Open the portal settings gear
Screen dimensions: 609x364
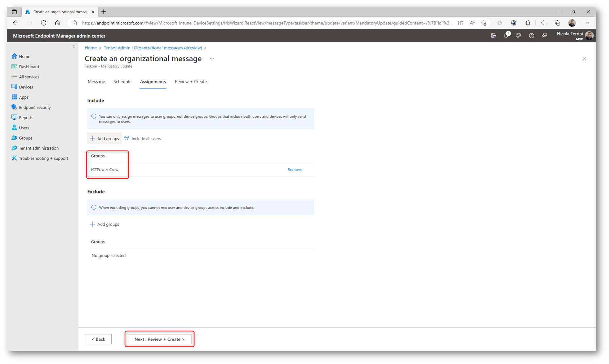(519, 36)
